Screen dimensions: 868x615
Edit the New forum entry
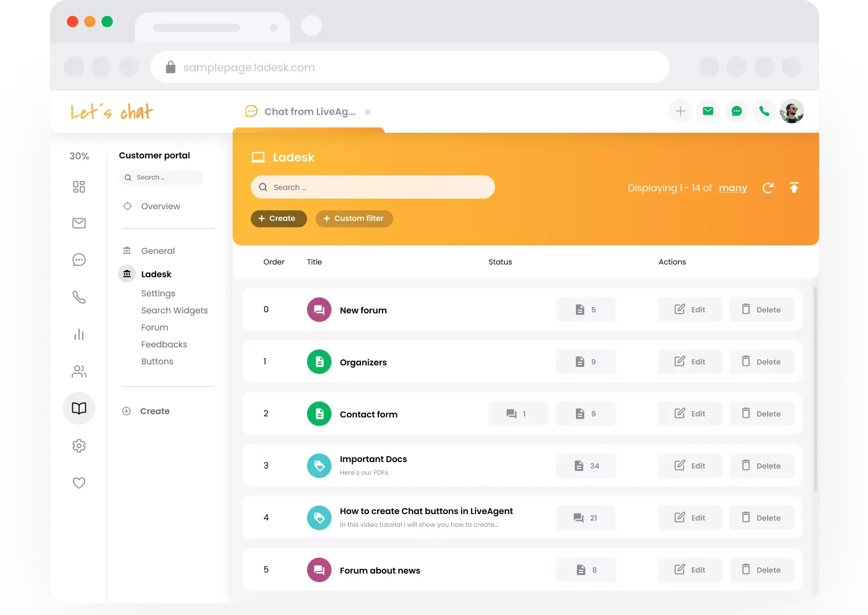tap(690, 310)
